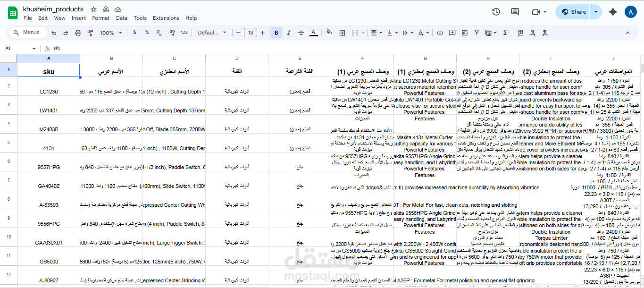The image size is (644, 288).
Task: Insert a link
Action: coord(440,33)
